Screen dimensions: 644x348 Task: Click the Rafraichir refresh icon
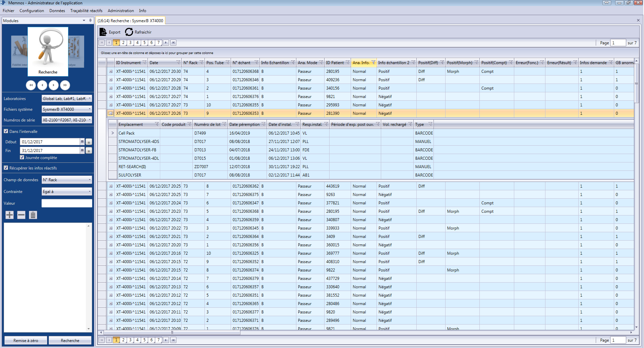coord(129,32)
